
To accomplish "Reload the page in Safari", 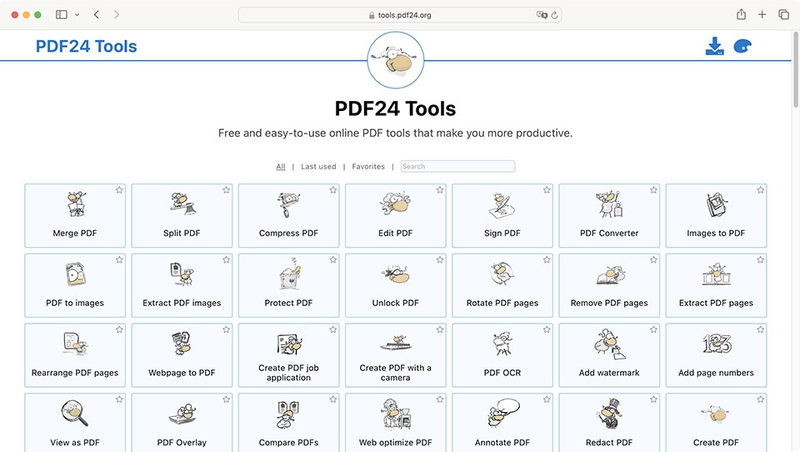I will click(555, 15).
